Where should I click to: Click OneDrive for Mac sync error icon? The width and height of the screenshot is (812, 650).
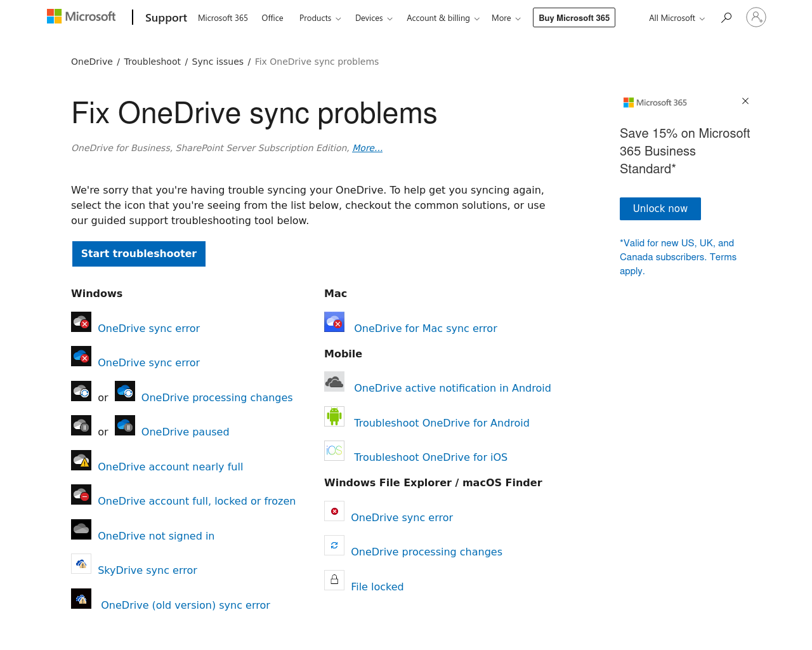point(334,322)
